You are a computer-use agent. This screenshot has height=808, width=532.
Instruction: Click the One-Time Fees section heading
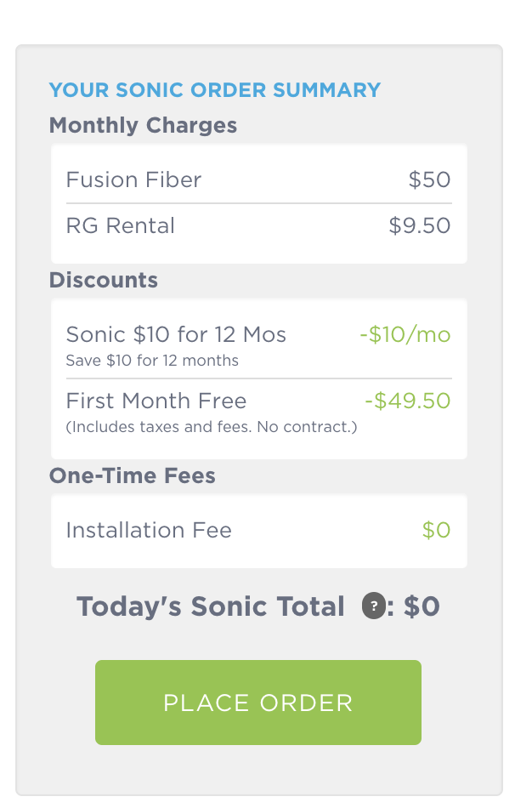click(133, 475)
